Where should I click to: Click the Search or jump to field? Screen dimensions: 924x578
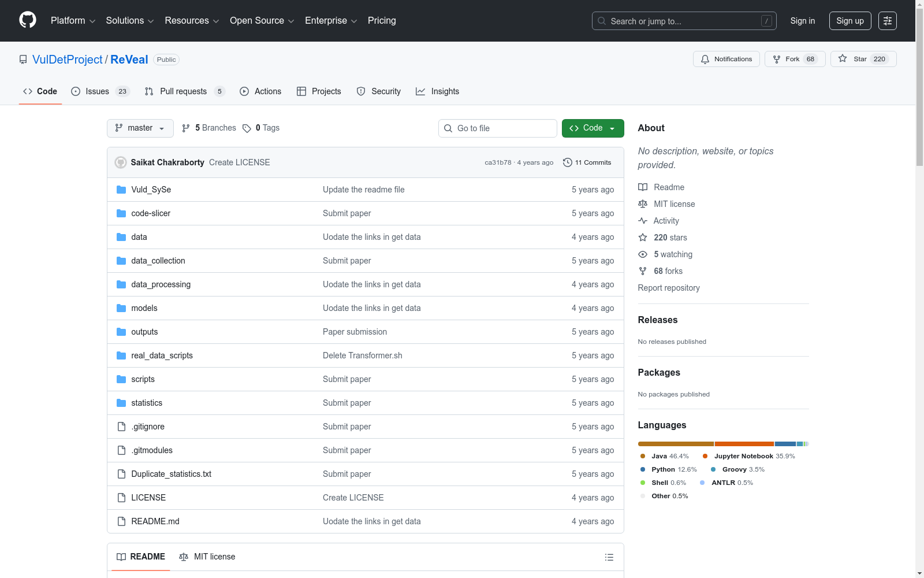(x=684, y=21)
